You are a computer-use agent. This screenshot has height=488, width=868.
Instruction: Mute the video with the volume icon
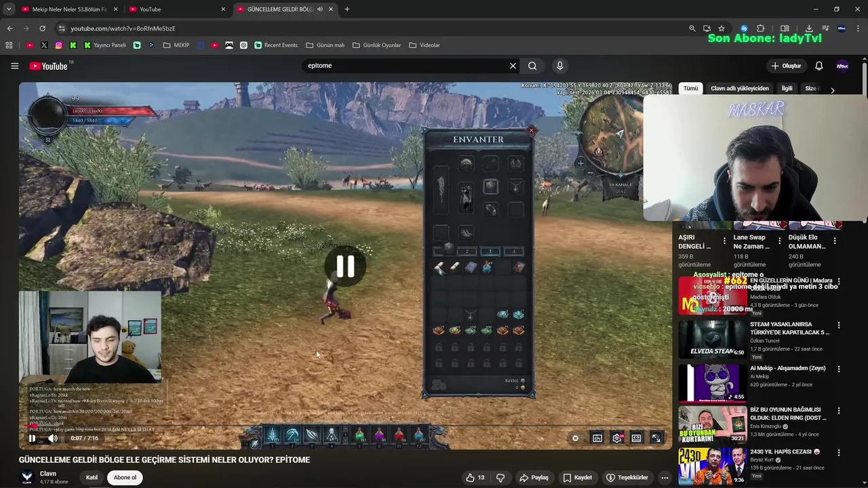(x=53, y=439)
